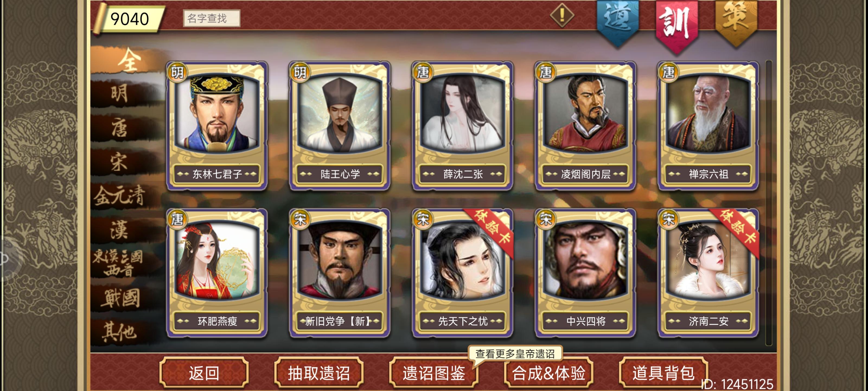Focus the 名字查找 search field
The image size is (868, 391).
[211, 18]
